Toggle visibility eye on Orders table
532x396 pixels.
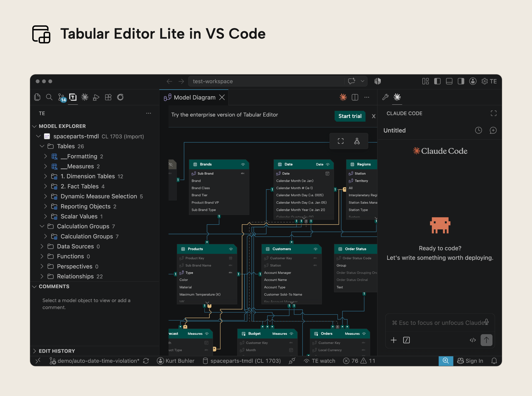364,334
